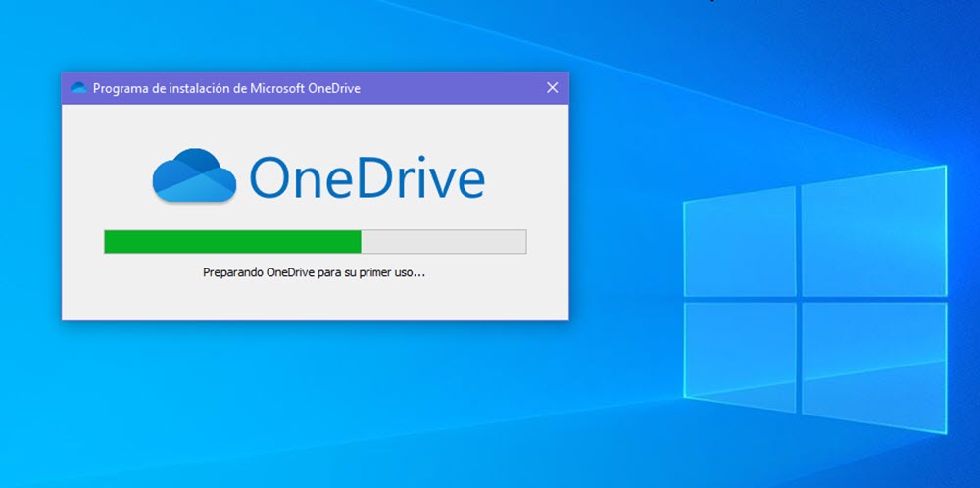Image resolution: width=980 pixels, height=488 pixels.
Task: Click the bottom-right pane of the Windows wallpaper logo
Action: [872, 365]
